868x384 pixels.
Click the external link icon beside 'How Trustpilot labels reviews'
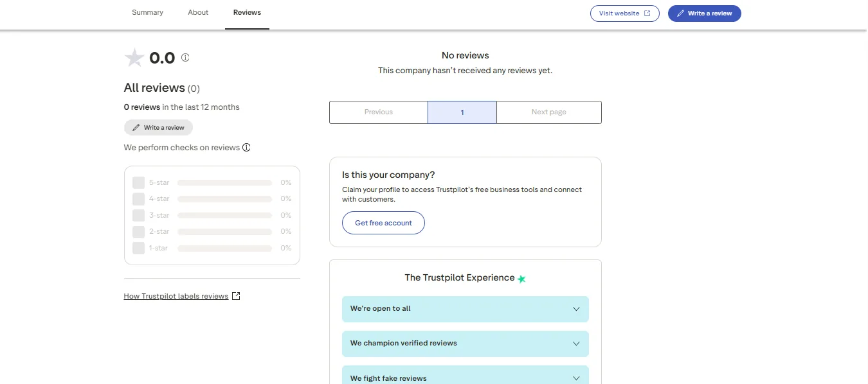click(236, 296)
